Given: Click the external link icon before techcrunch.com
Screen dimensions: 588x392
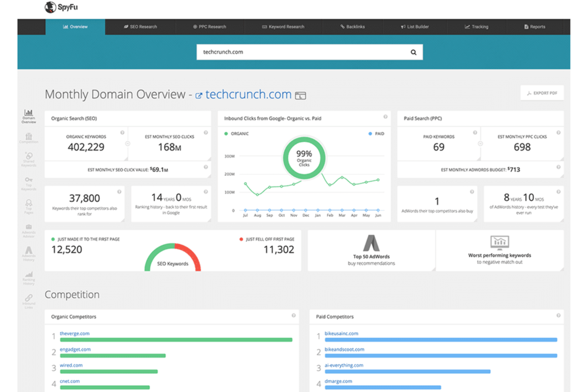Looking at the screenshot, I should coord(199,96).
